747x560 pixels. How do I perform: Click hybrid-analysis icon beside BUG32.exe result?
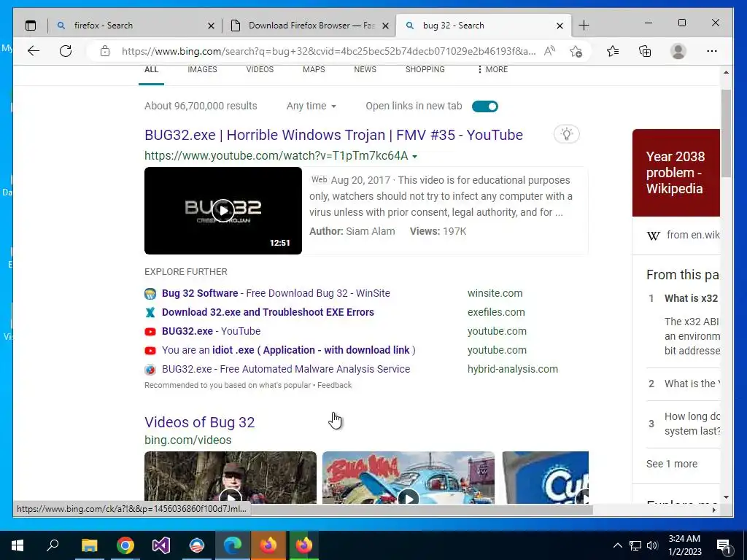pyautogui.click(x=150, y=370)
